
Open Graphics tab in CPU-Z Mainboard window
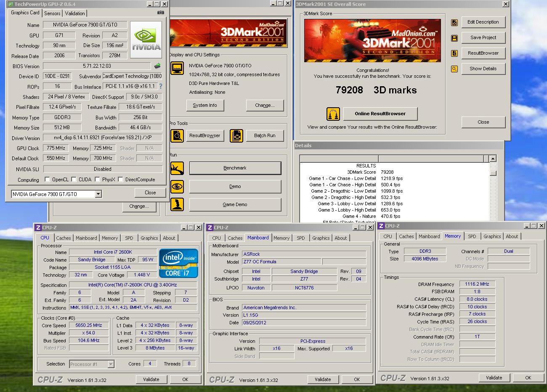pos(321,238)
